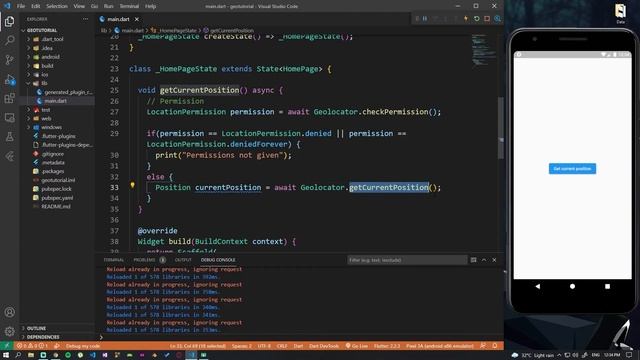Screen dimensions: 640x360
Task: Open the Remote Explorer view
Action: coord(9,118)
